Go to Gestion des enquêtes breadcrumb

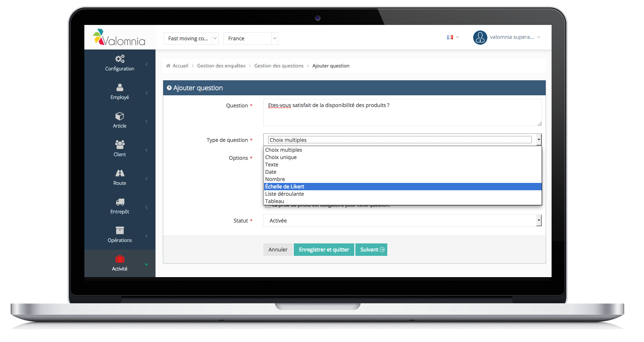pyautogui.click(x=221, y=66)
